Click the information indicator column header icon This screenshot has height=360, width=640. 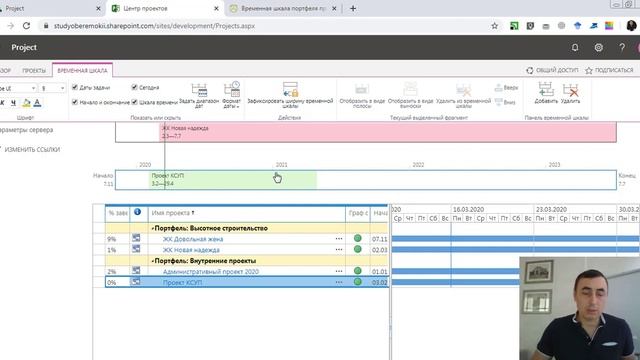pyautogui.click(x=137, y=212)
